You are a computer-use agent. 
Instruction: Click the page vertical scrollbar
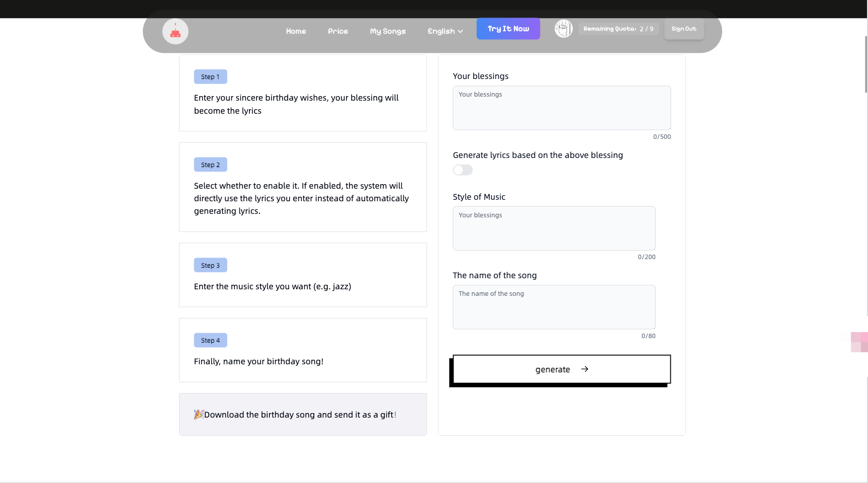866,64
